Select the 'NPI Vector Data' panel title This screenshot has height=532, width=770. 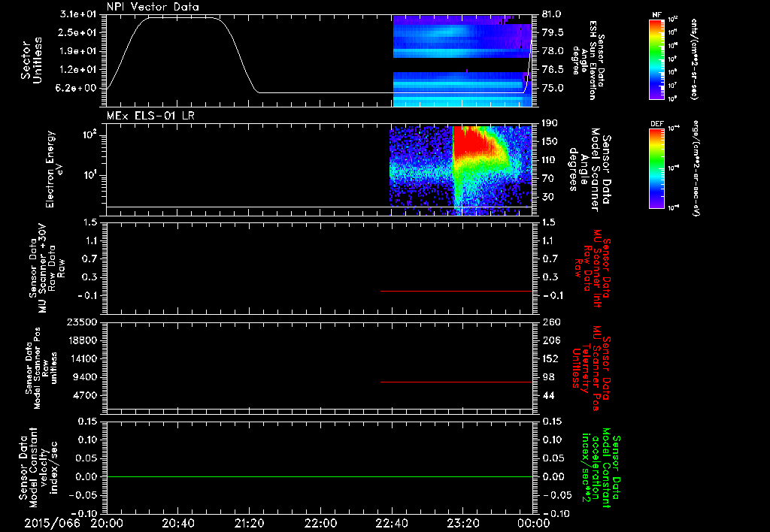(x=153, y=7)
